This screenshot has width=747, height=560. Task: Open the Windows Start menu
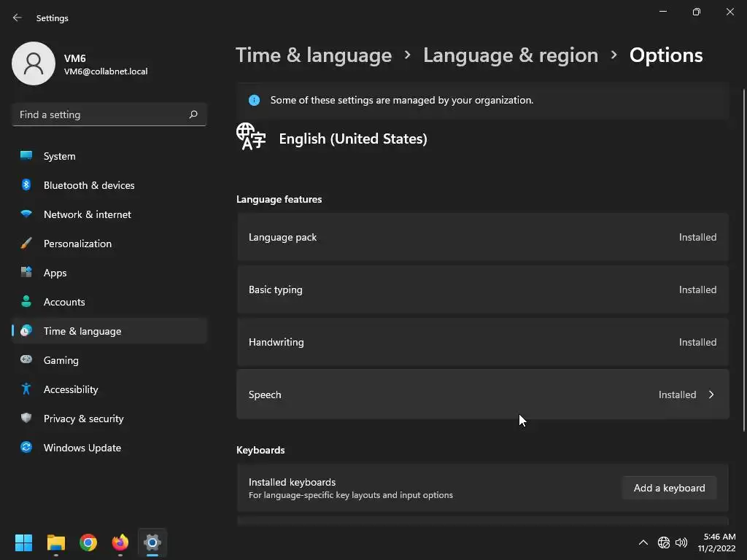point(24,542)
